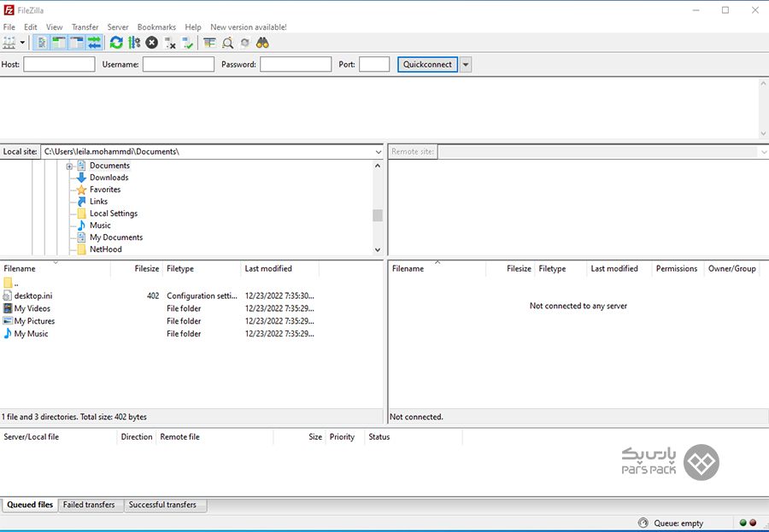Sort remote list by Owner/Group column
769x532 pixels.
731,269
